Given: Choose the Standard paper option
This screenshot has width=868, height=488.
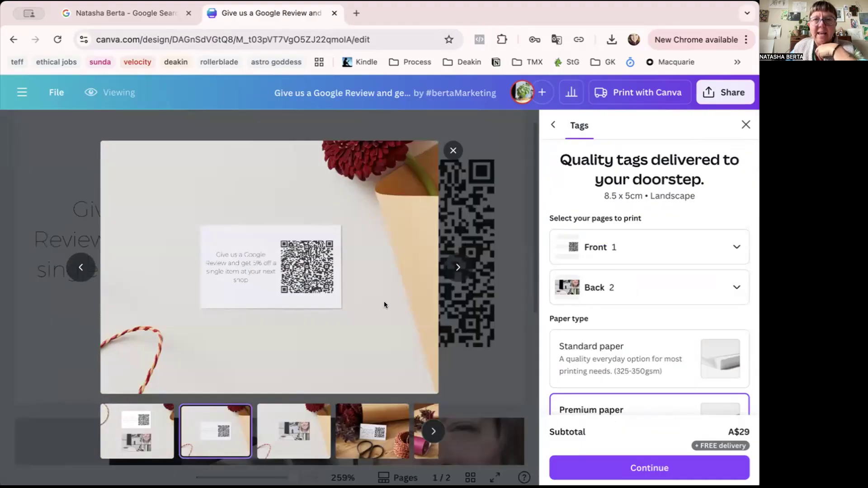Looking at the screenshot, I should tap(649, 359).
